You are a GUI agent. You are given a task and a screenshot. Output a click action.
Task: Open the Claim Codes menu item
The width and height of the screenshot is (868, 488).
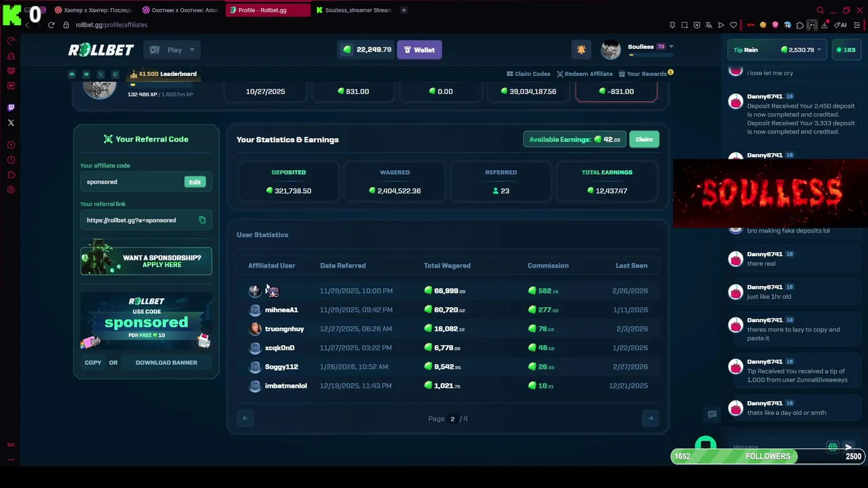pos(528,74)
